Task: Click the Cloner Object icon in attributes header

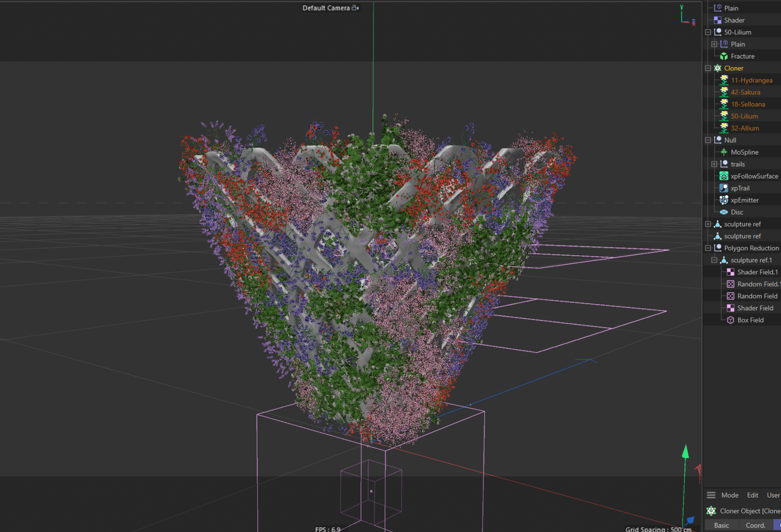Action: 711,511
